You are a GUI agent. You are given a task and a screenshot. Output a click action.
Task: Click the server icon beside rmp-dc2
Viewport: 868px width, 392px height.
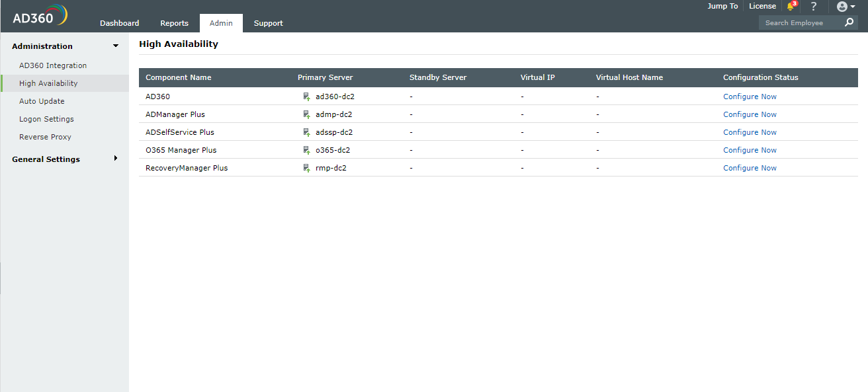(305, 167)
